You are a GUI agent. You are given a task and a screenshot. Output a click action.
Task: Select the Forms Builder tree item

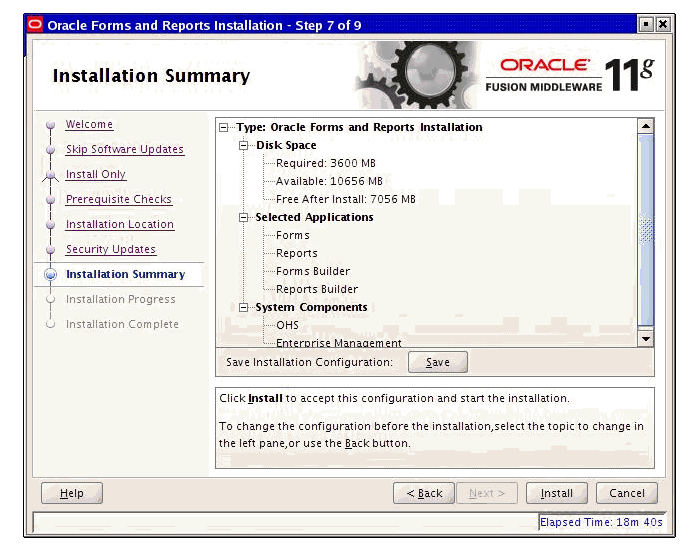click(x=313, y=272)
